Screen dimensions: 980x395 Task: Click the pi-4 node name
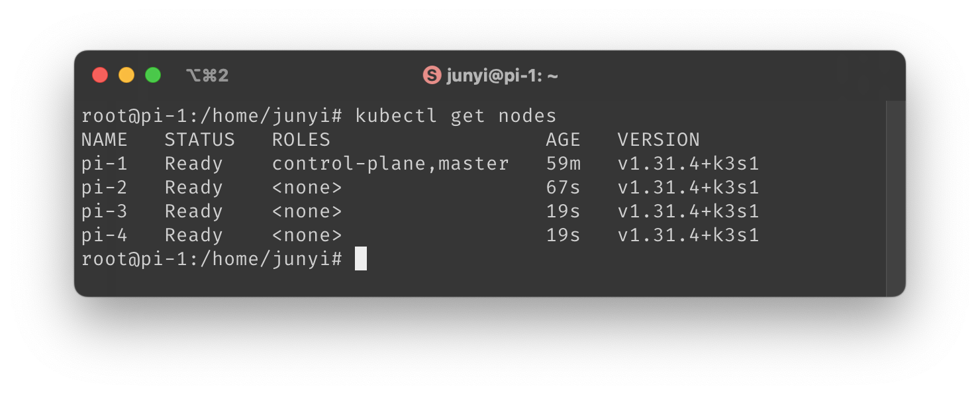coord(104,235)
